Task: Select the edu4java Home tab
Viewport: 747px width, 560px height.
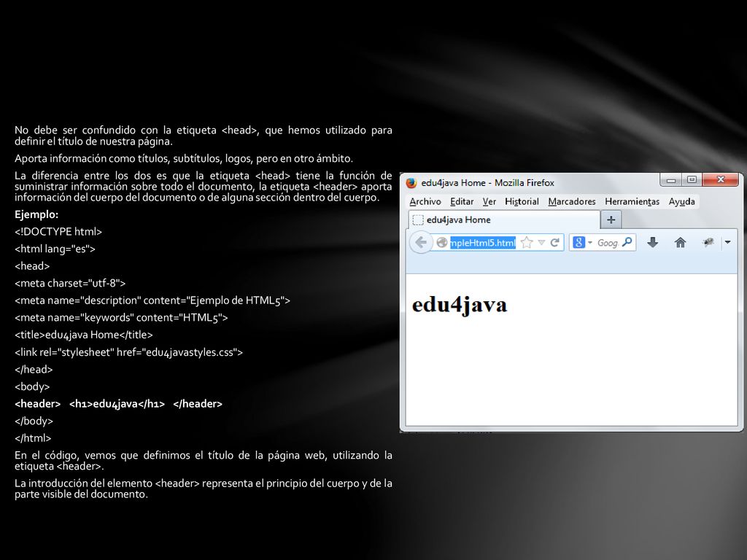Action: (504, 219)
